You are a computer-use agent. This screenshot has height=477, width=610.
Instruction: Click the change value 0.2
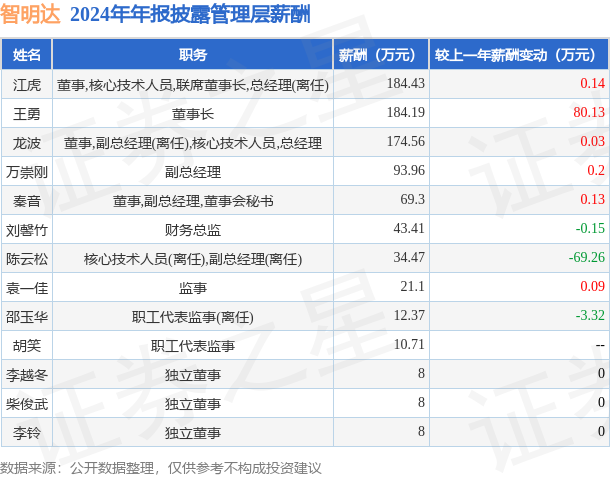(x=596, y=170)
